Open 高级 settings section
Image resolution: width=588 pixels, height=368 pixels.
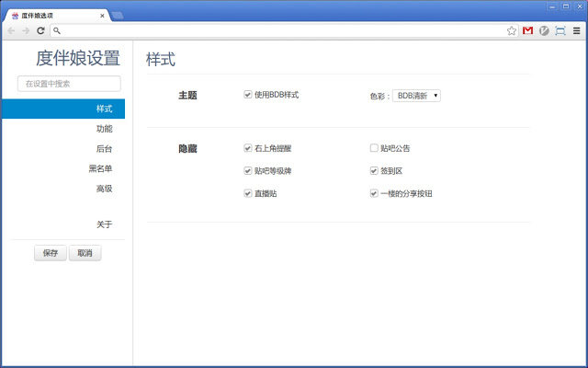[104, 189]
